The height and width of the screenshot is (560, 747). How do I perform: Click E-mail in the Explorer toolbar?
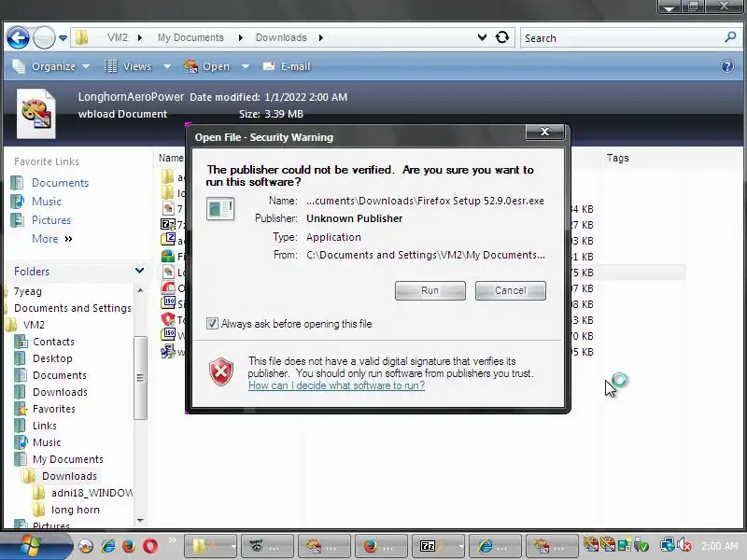[287, 66]
